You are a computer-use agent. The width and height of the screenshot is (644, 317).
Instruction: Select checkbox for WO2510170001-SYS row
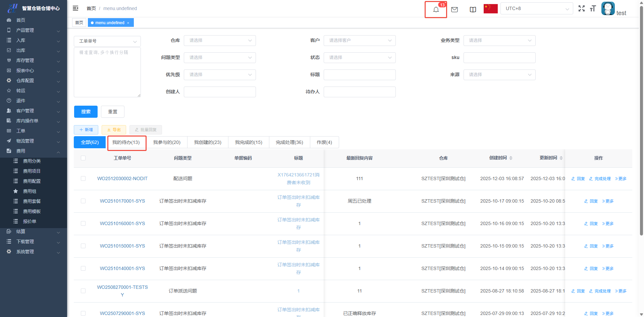coord(83,201)
